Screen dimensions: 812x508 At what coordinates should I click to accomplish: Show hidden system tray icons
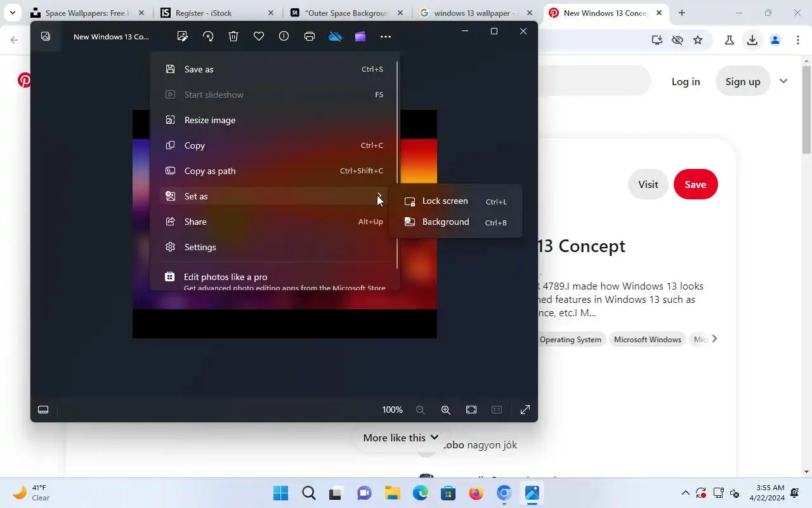(x=685, y=493)
